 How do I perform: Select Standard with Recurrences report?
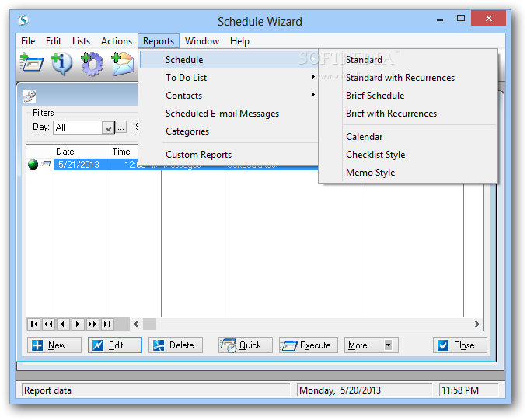tap(408, 77)
